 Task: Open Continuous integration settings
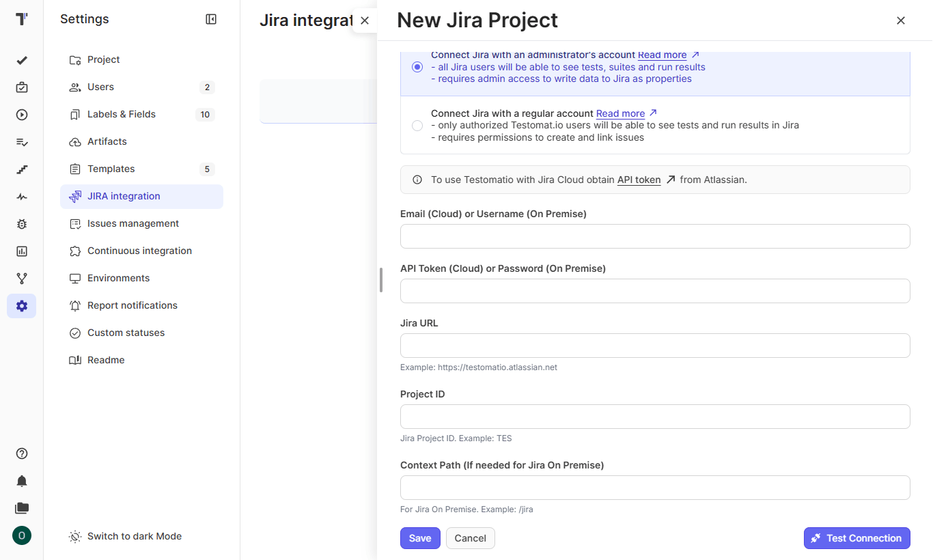tap(141, 251)
